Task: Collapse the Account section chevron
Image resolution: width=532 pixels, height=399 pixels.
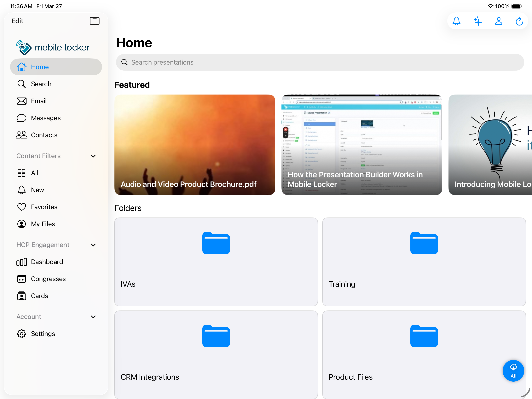Action: 93,317
